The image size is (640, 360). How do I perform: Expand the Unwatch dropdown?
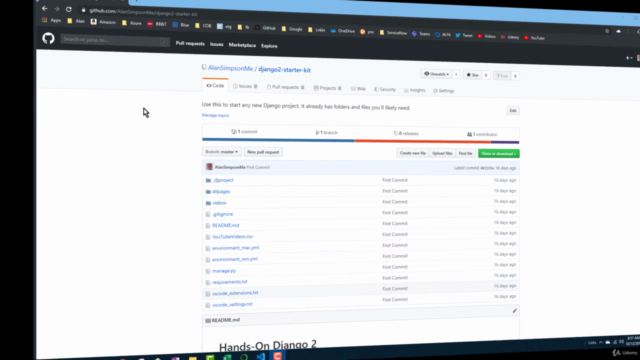(437, 74)
